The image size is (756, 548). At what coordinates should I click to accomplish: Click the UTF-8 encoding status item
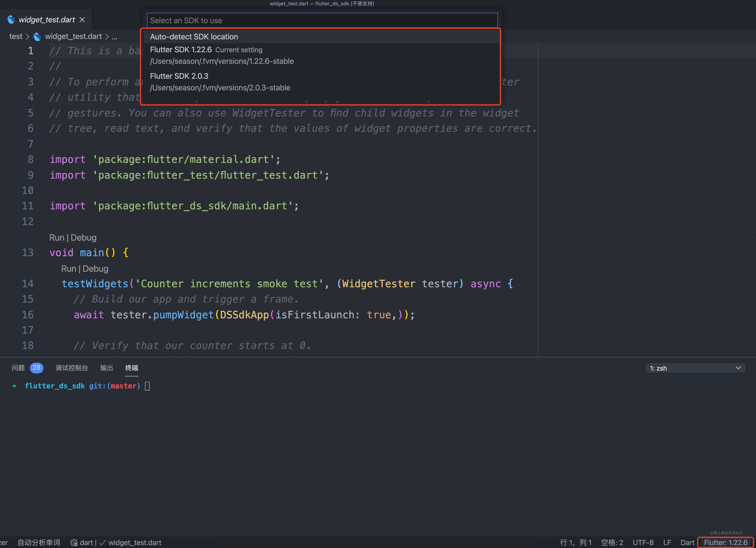click(643, 543)
